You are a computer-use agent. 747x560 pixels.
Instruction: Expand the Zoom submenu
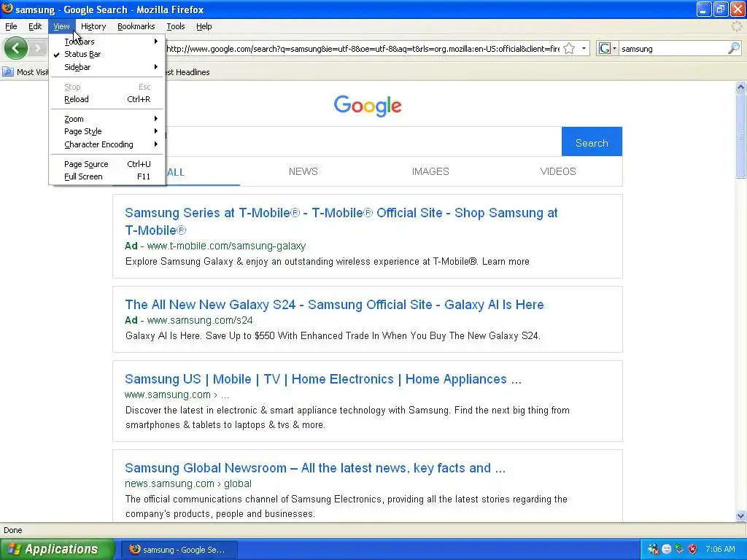click(x=107, y=119)
